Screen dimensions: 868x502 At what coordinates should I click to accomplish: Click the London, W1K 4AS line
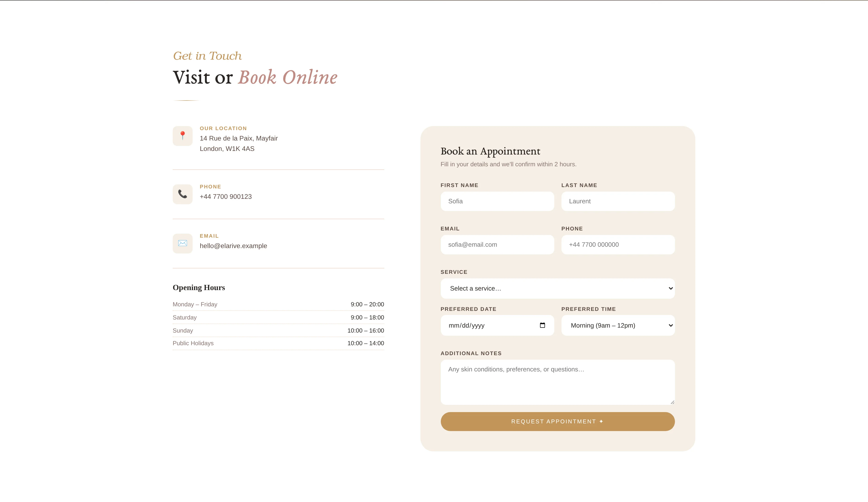coord(227,149)
